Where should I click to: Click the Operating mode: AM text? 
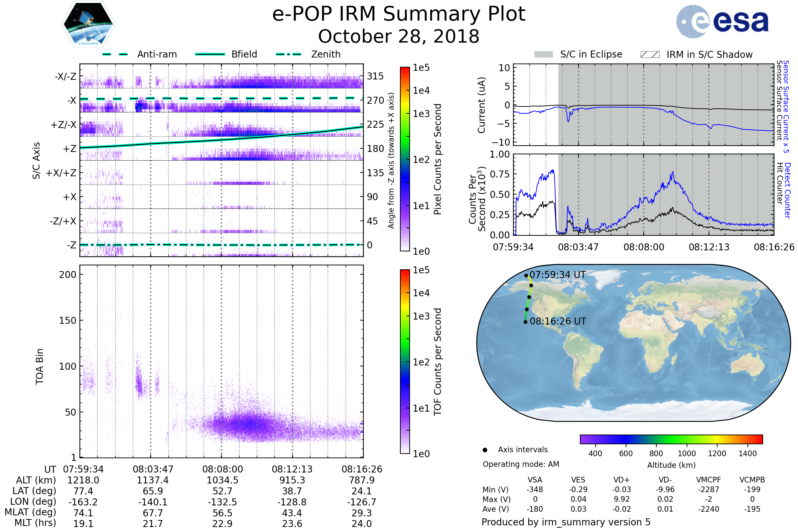521,464
